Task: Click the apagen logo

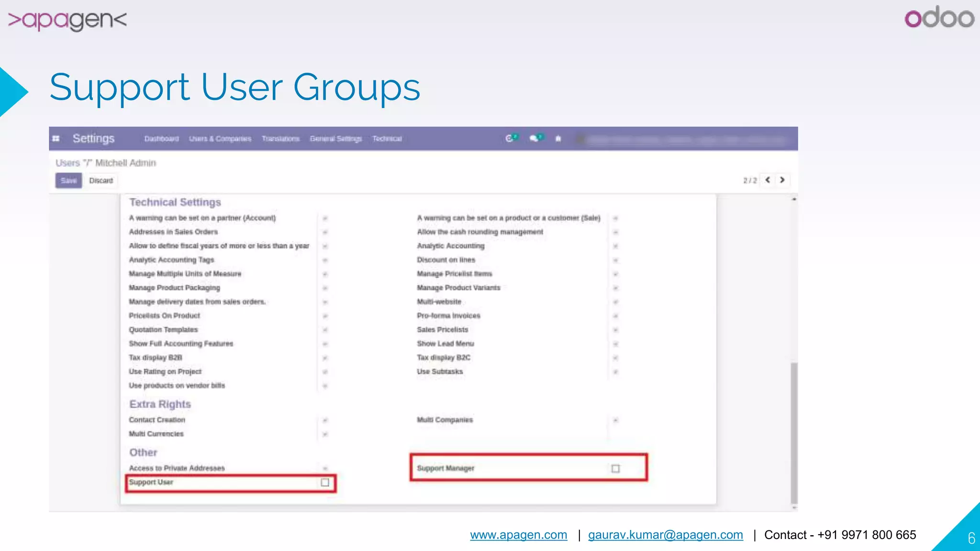Action: click(67, 20)
